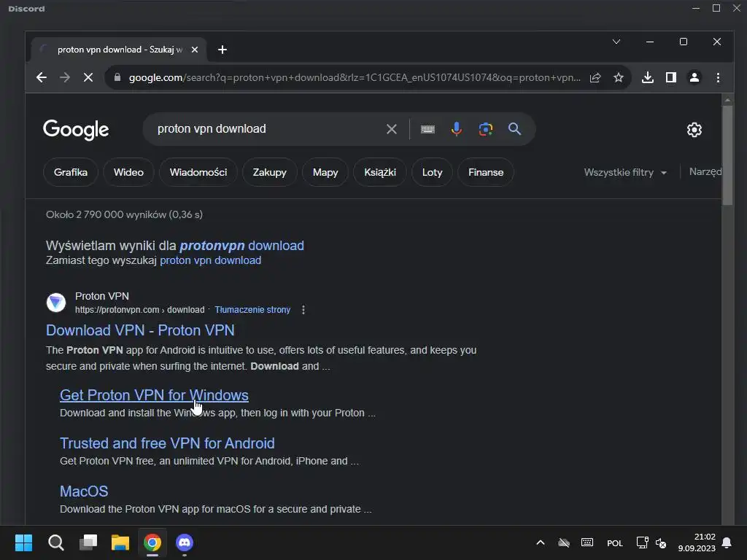The width and height of the screenshot is (747, 560).
Task: Open the on-screen keyboard input tool
Action: 427,129
